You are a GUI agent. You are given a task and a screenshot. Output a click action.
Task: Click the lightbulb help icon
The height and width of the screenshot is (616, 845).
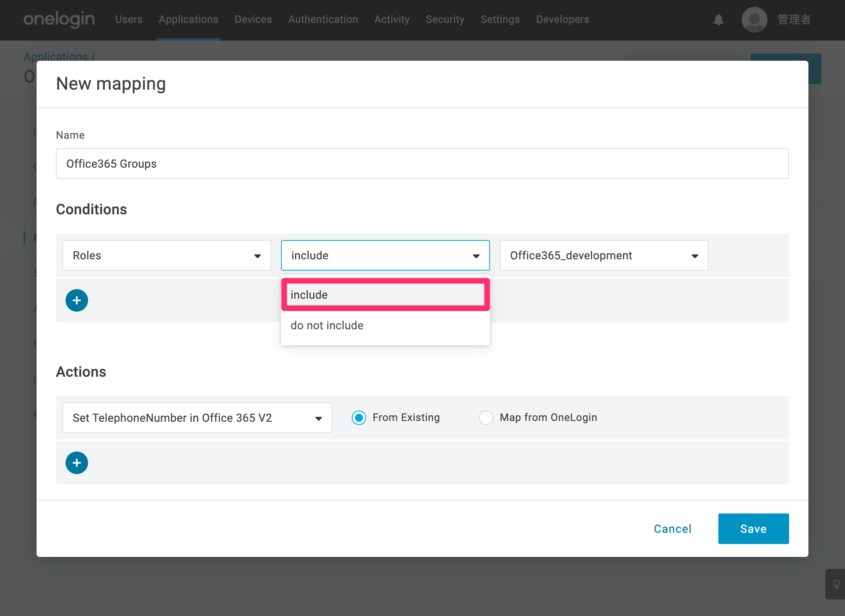[836, 584]
